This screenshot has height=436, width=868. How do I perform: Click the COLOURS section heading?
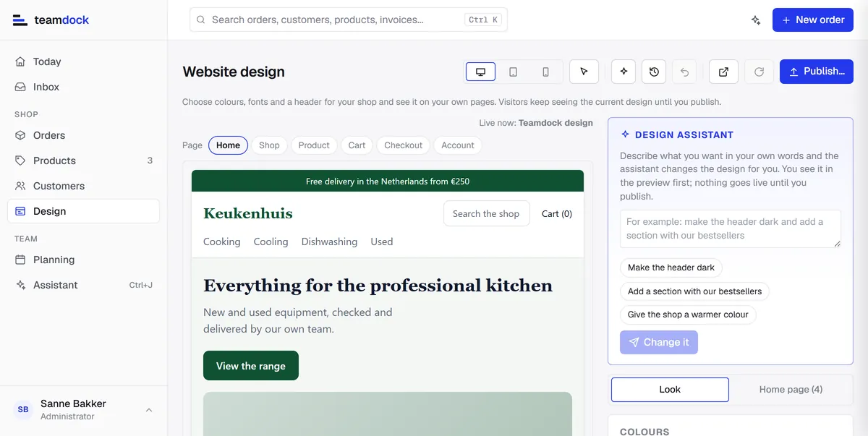click(644, 432)
